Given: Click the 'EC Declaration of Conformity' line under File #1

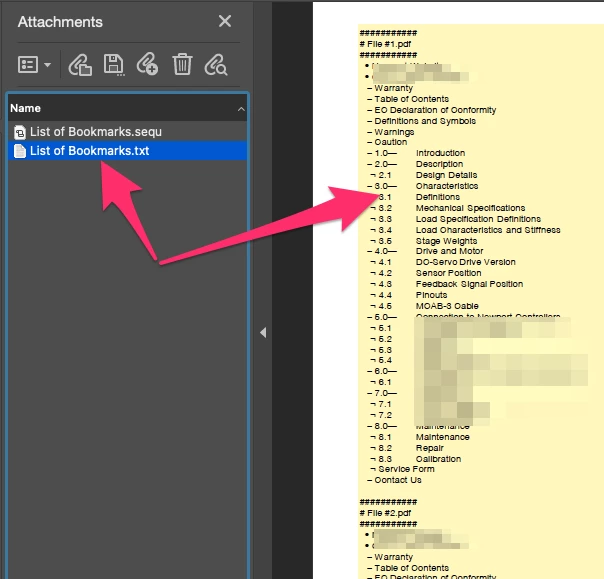Looking at the screenshot, I should click(432, 110).
